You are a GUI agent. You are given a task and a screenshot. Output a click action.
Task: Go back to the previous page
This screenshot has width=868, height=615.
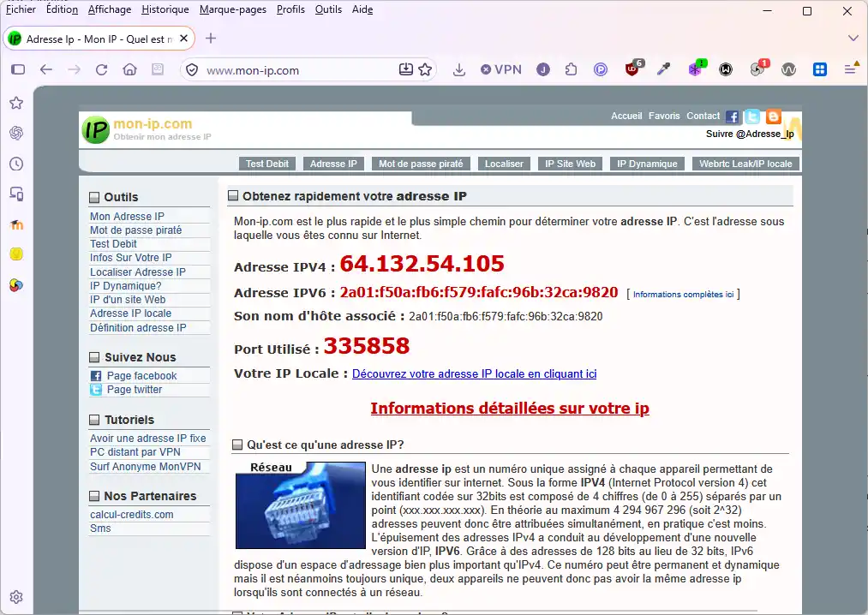click(x=46, y=69)
